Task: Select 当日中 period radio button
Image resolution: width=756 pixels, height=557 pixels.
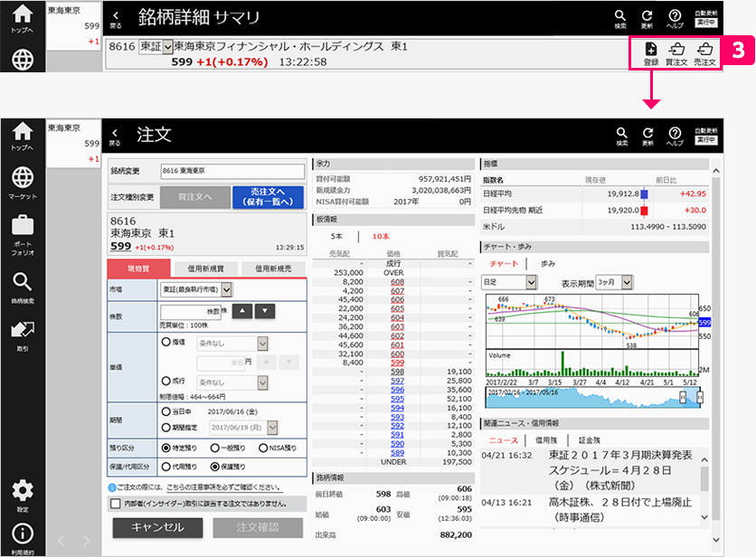Action: (x=165, y=411)
